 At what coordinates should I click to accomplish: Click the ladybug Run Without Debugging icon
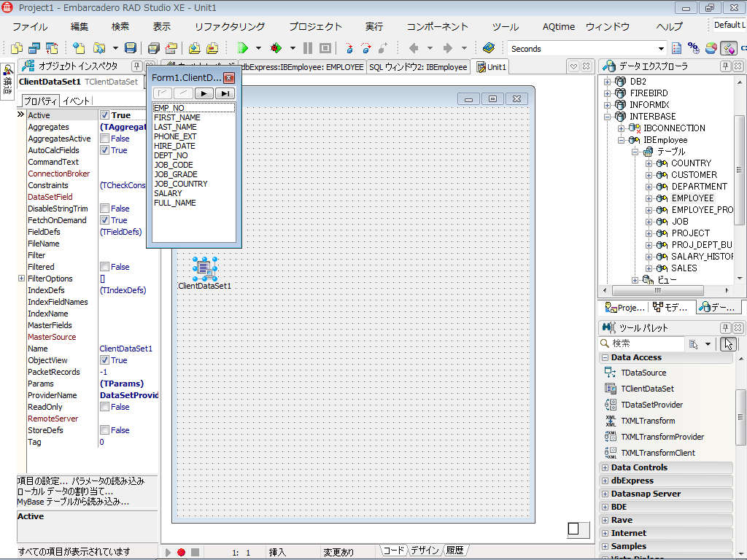(275, 48)
